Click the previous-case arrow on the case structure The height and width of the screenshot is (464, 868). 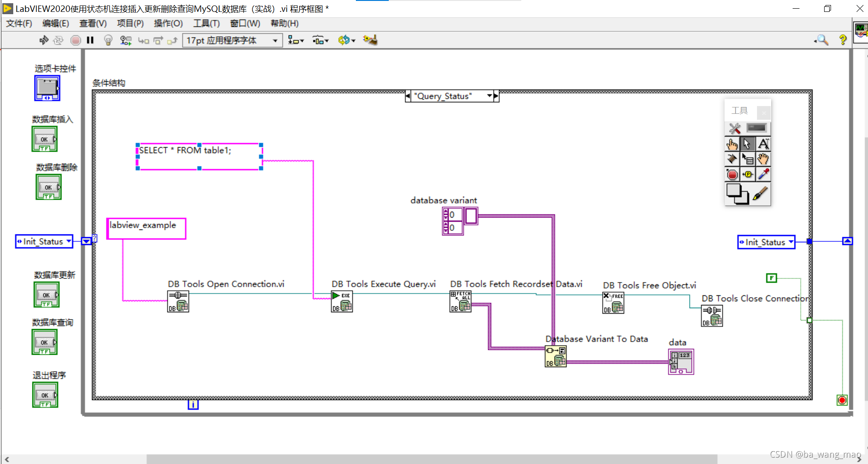tap(408, 96)
